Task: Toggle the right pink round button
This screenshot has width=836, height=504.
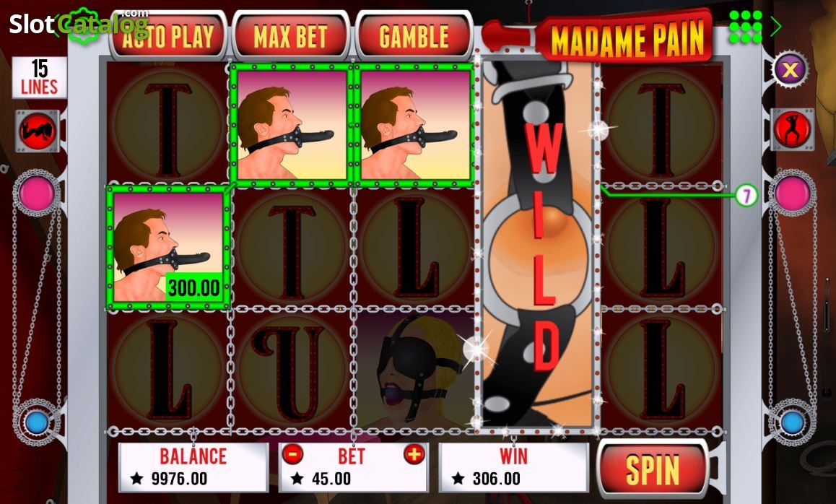Action: point(792,193)
